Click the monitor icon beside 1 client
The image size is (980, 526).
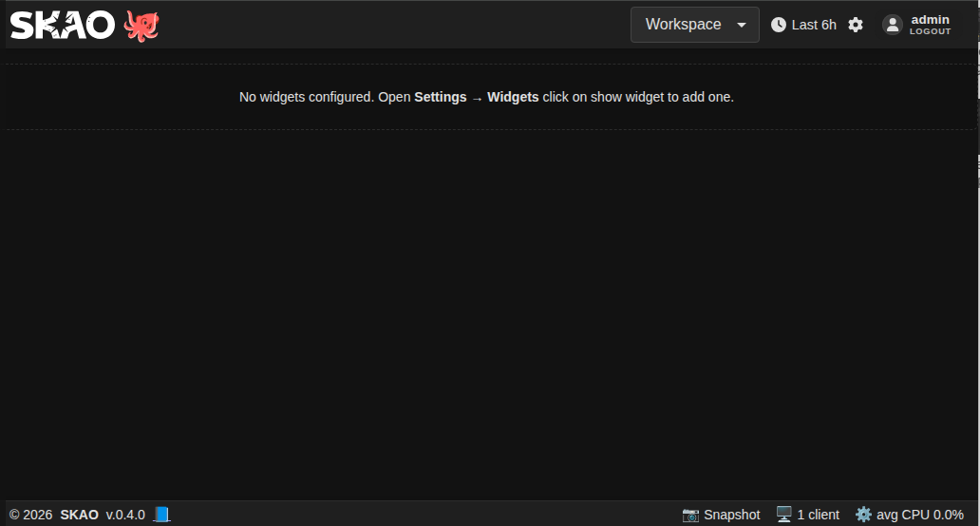783,514
